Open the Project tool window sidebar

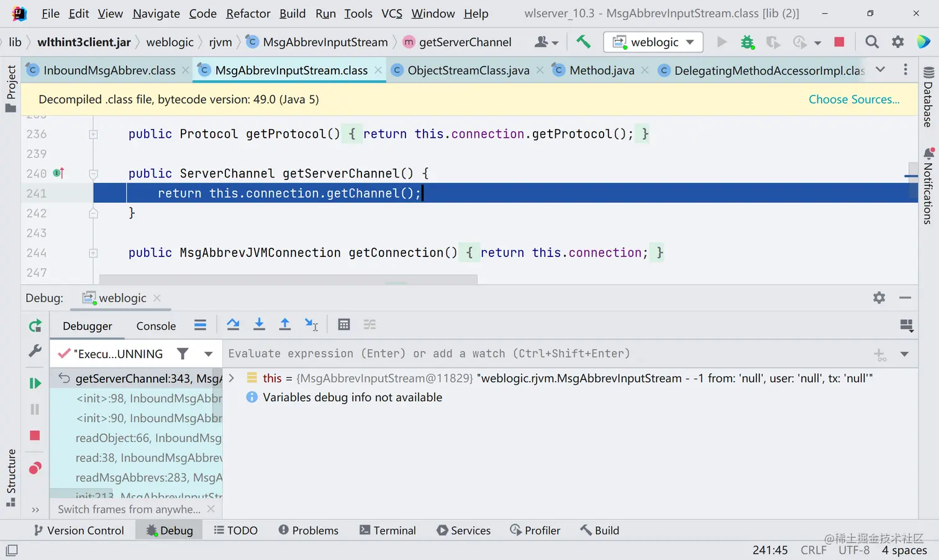click(11, 88)
